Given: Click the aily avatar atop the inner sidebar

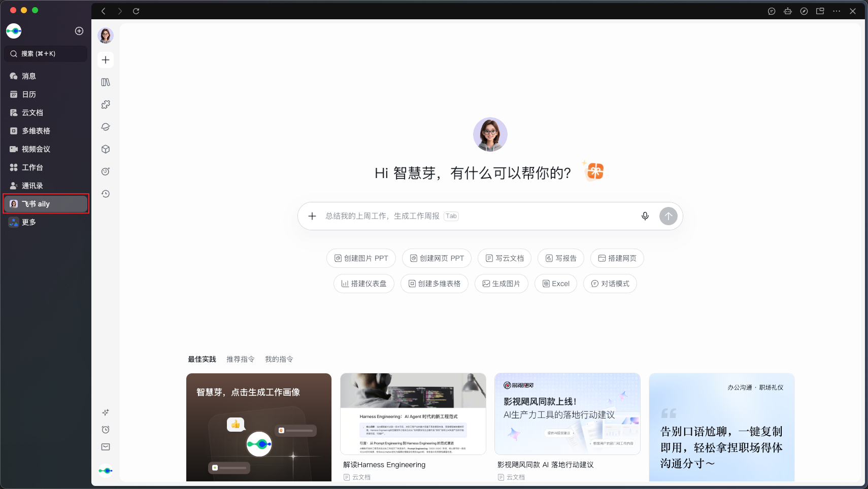Looking at the screenshot, I should coord(106,36).
